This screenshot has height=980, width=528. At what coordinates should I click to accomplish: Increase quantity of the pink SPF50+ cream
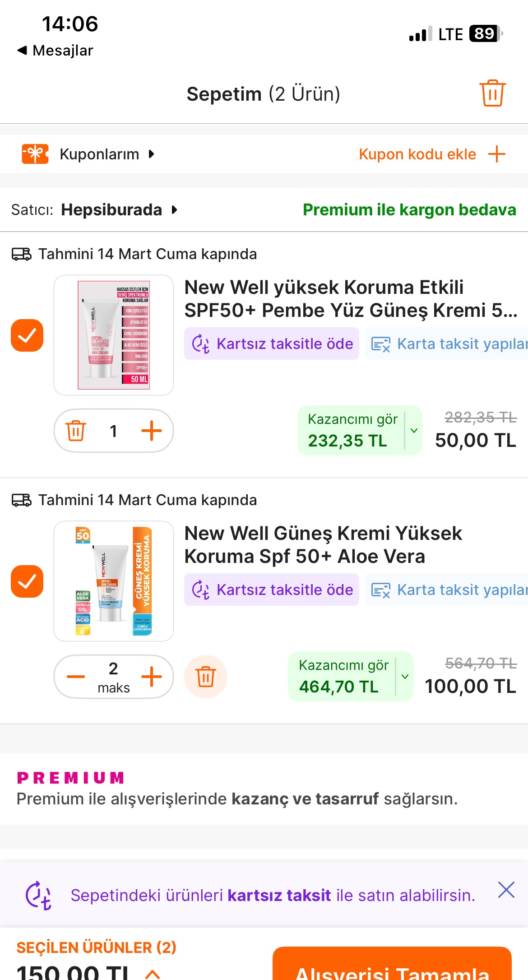(152, 431)
